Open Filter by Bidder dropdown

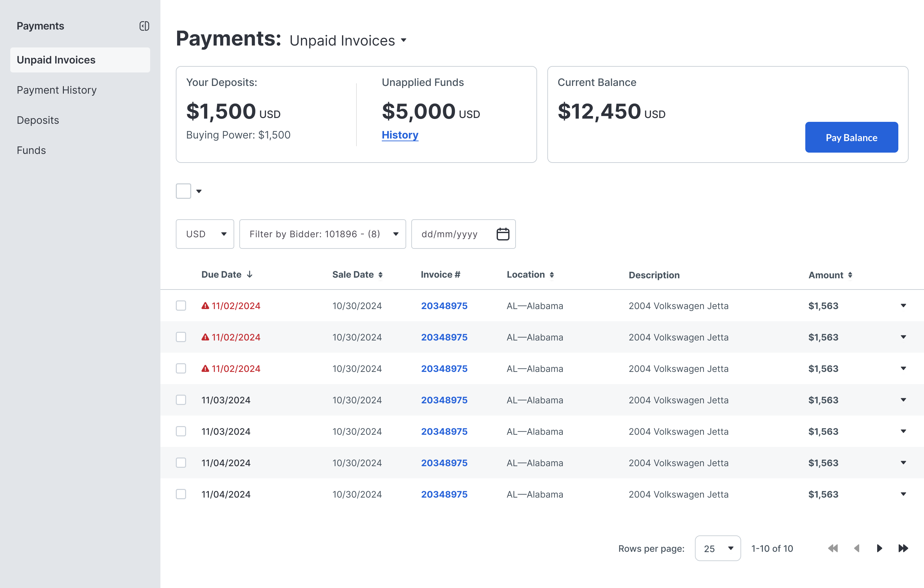[x=322, y=234]
